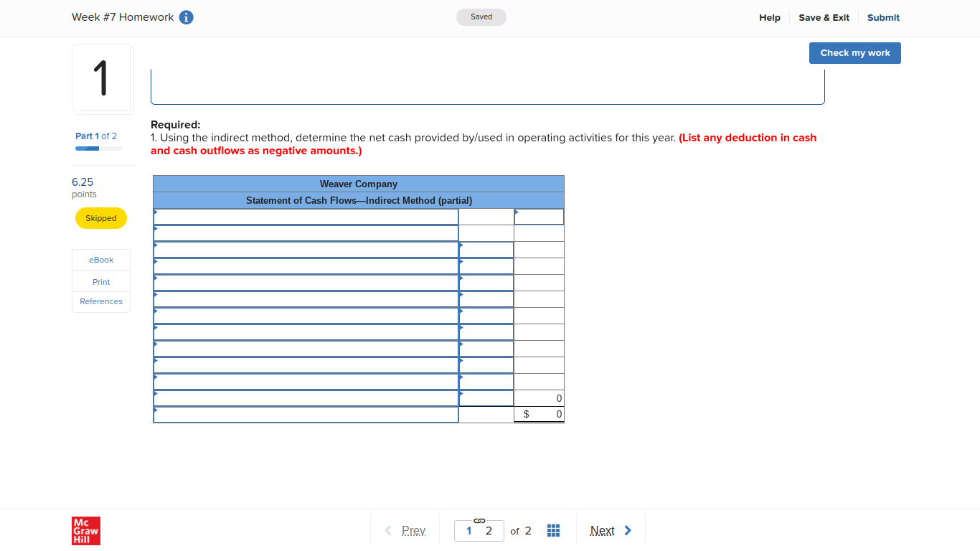The width and height of the screenshot is (980, 551).
Task: Open the question map grid icon
Action: click(553, 530)
